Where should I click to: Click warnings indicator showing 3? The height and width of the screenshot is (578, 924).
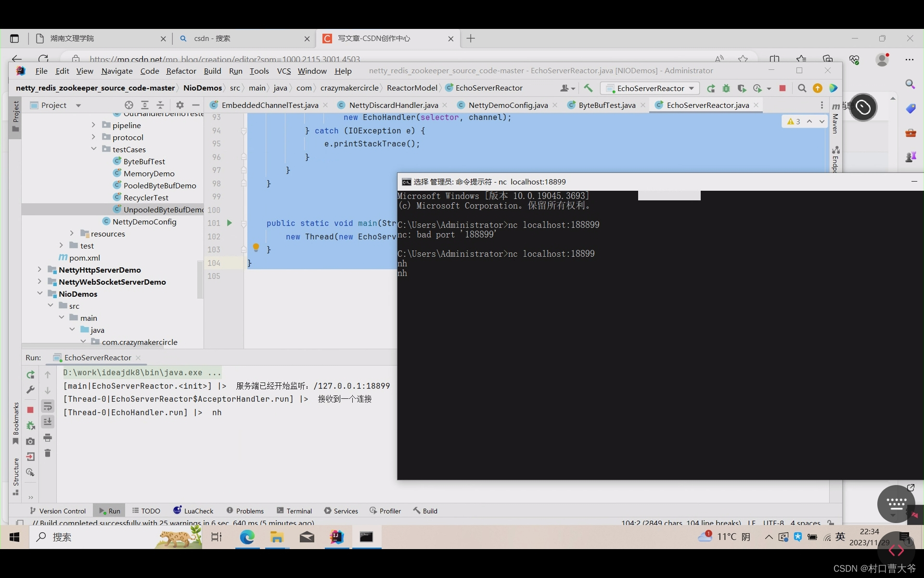click(x=794, y=121)
